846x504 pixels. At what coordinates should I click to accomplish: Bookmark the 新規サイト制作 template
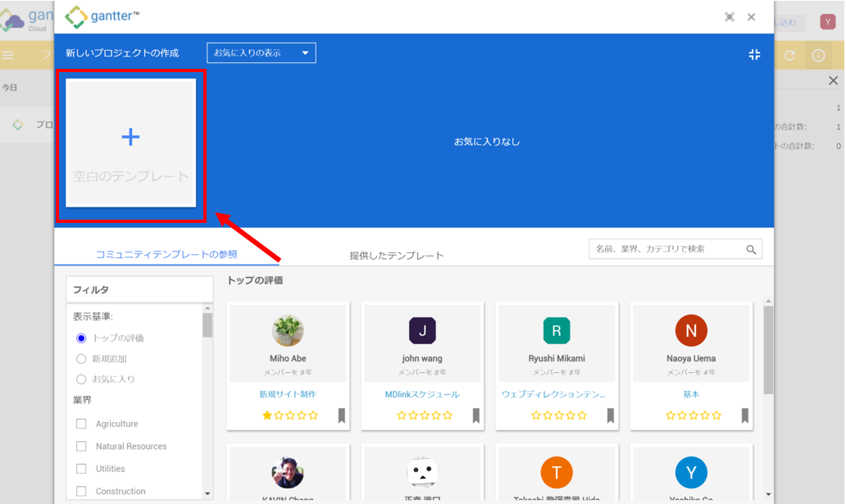(x=341, y=415)
